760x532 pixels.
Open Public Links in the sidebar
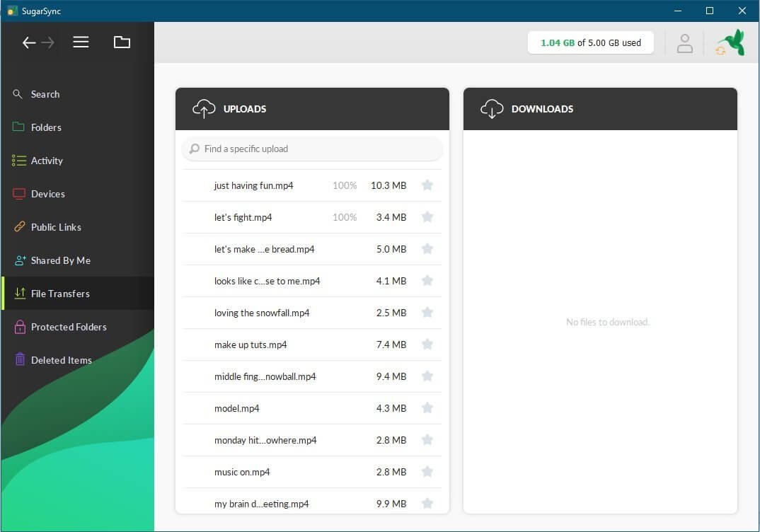(x=78, y=227)
